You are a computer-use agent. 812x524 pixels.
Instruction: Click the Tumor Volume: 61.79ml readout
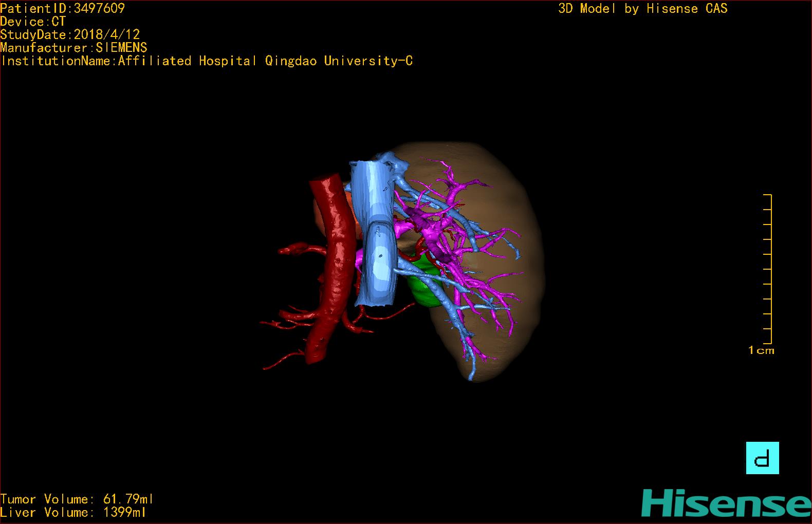point(77,499)
